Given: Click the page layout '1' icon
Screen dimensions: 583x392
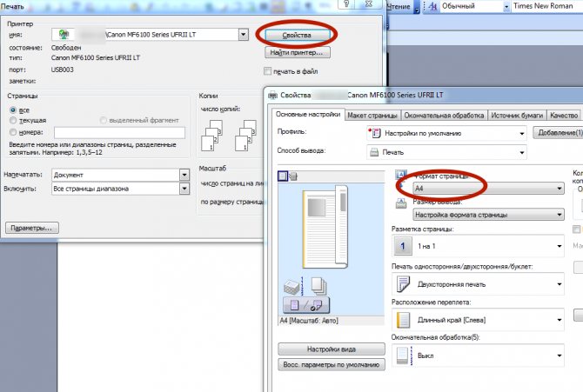Looking at the screenshot, I should [403, 247].
